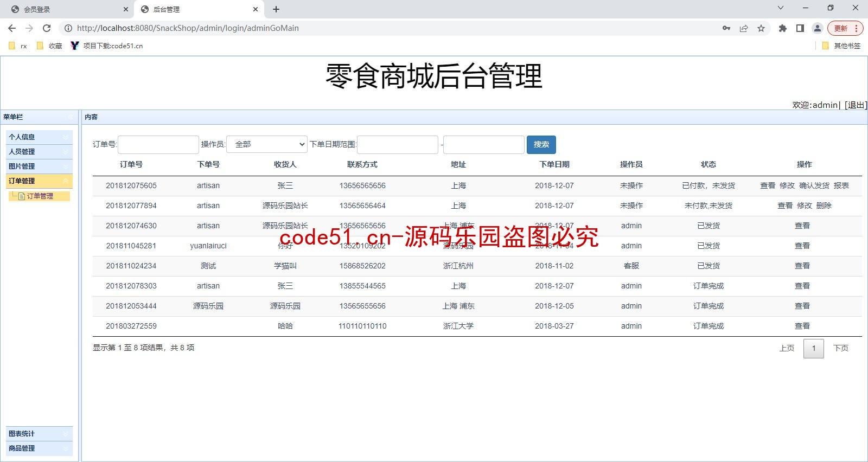Viewport: 868px width, 462px height.
Task: Click 查看 for order 201812075605
Action: [x=768, y=185]
